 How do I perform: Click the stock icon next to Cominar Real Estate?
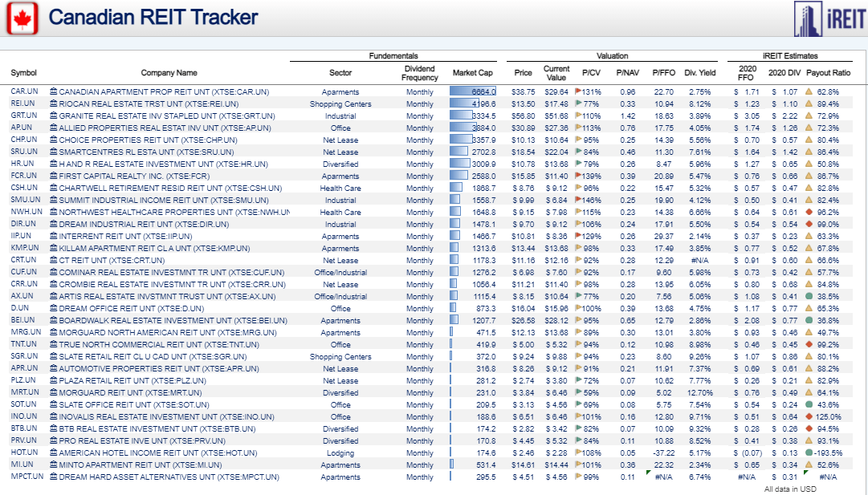54,273
